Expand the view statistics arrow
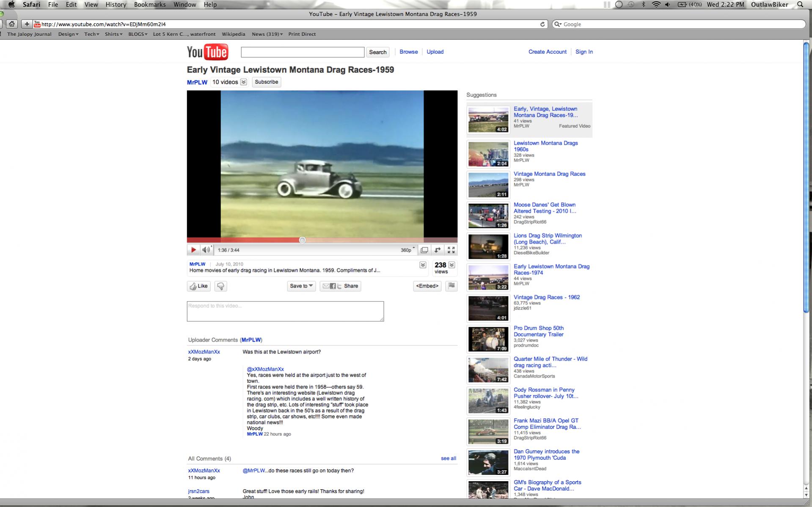 click(452, 265)
